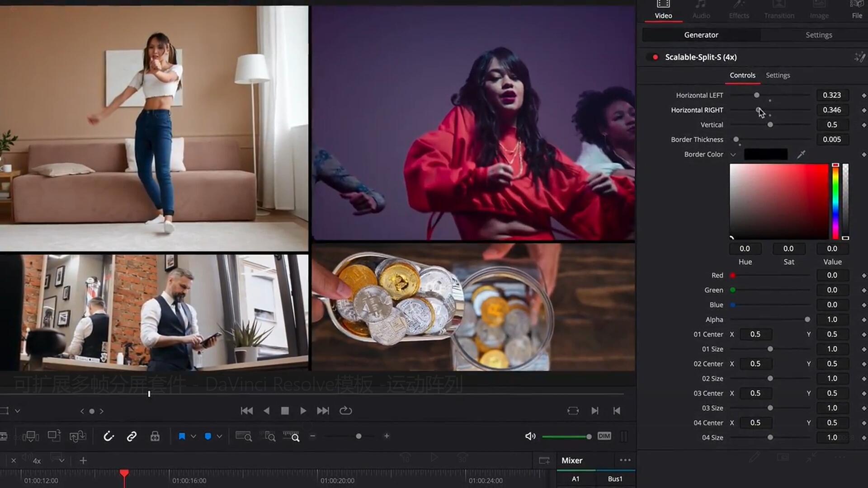Click the Border Thickness value field

click(832, 140)
